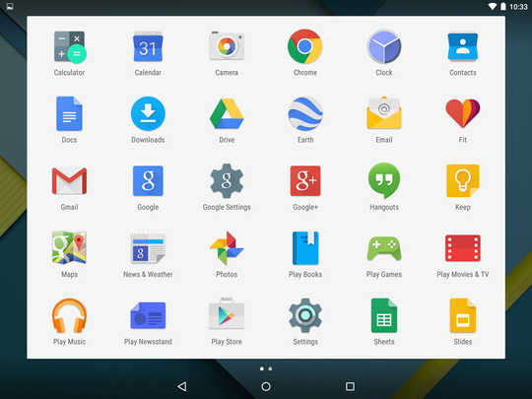This screenshot has width=532, height=399.
Task: Tap the Back navigation button
Action: 182,386
